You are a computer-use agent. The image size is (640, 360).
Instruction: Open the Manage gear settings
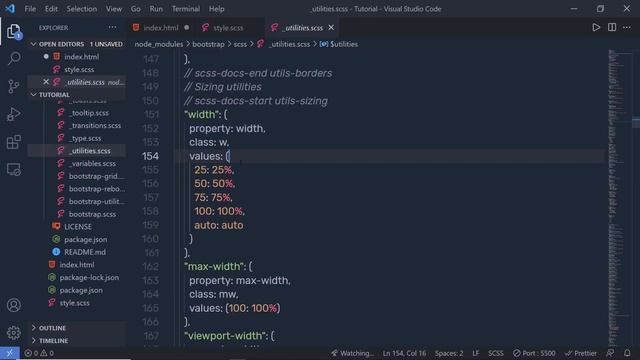13,333
